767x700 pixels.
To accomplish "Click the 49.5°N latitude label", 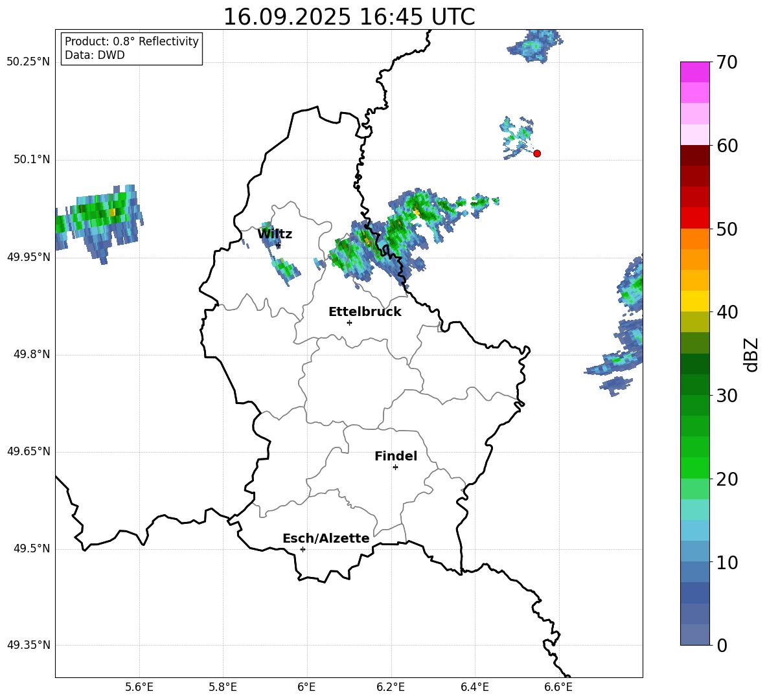I will [x=32, y=549].
